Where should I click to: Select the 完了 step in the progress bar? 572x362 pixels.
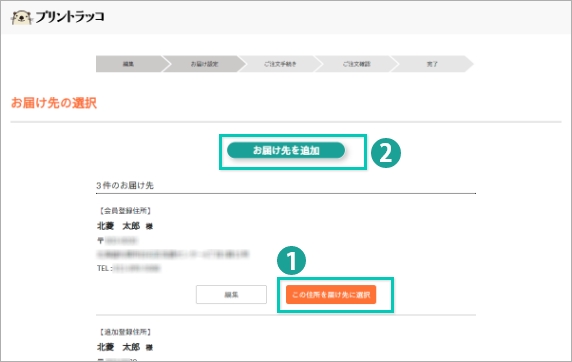point(432,64)
